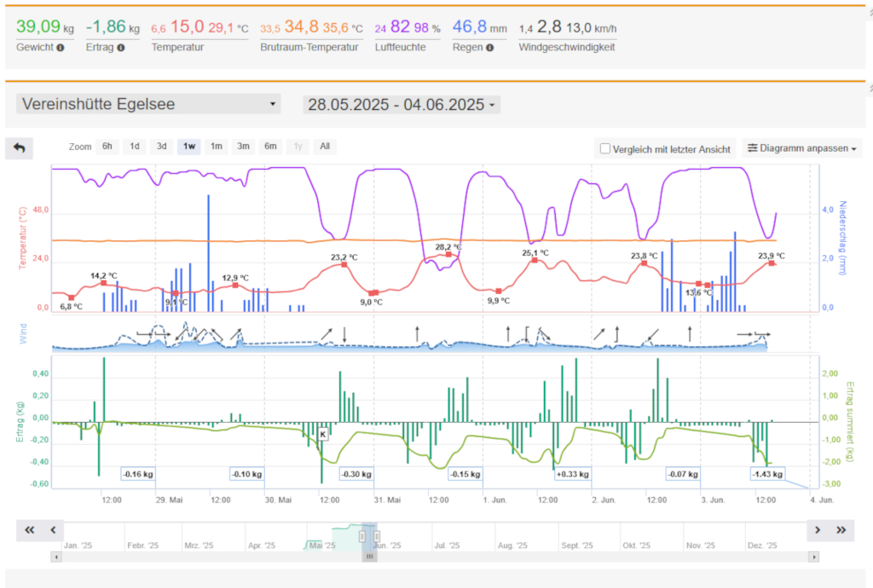Step back with the single-left navigator arrow

pos(52,530)
